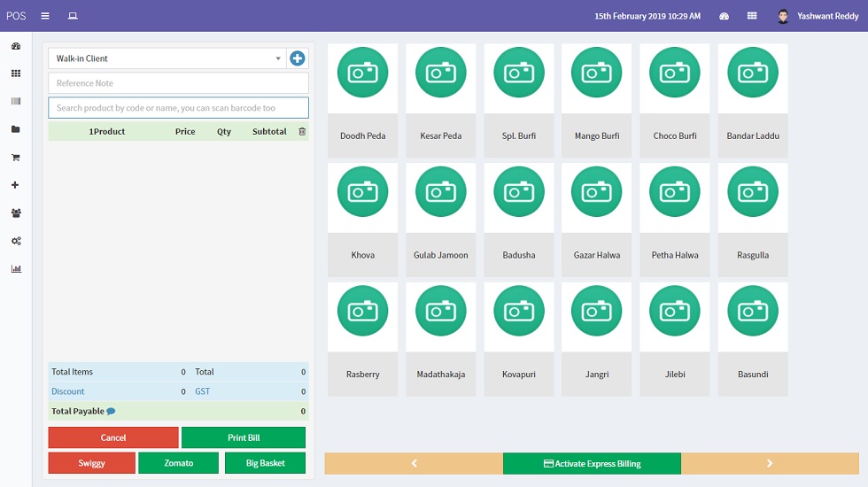This screenshot has width=868, height=487.
Task: Open the bar chart reports icon in sidebar
Action: [x=16, y=268]
